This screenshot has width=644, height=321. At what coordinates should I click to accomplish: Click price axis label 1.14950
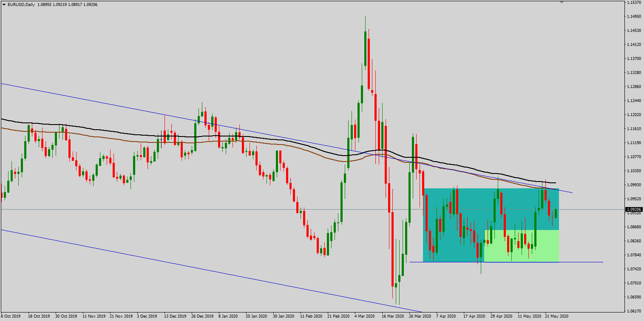click(x=633, y=17)
